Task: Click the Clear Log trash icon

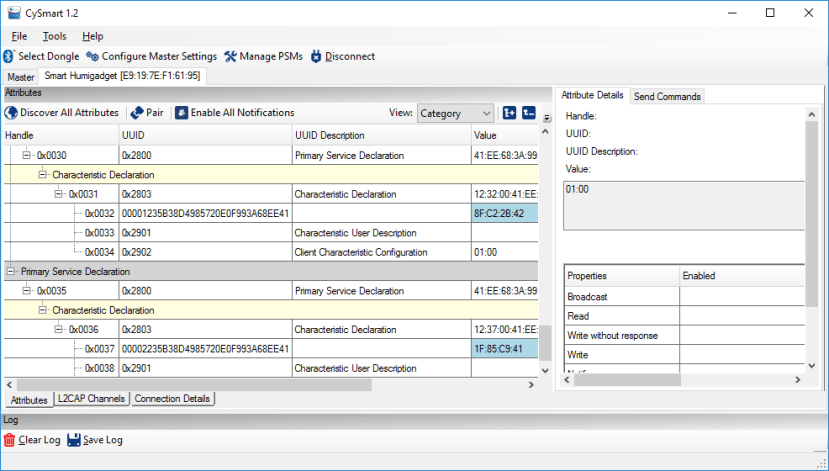Action: tap(10, 440)
